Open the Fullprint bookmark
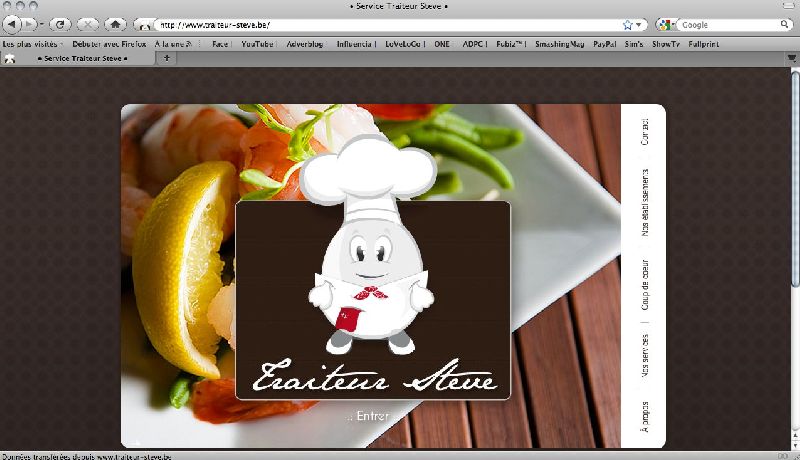The width and height of the screenshot is (800, 460). point(704,44)
